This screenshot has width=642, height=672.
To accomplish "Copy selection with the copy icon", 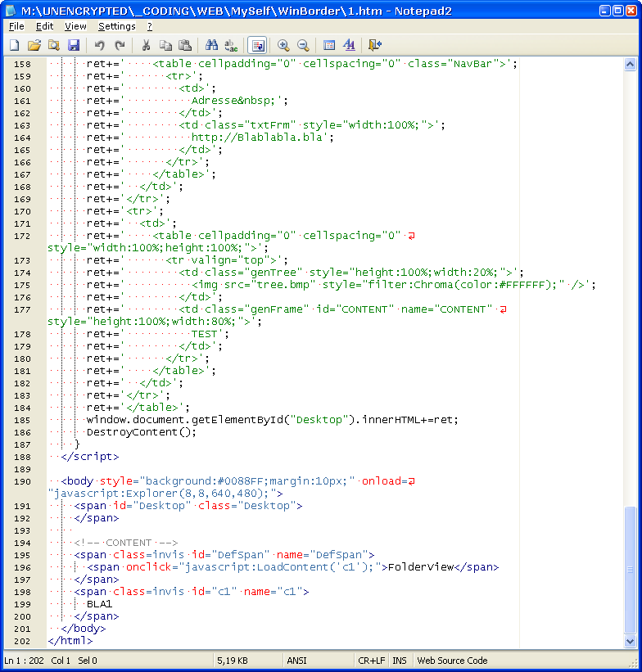I will [x=165, y=45].
